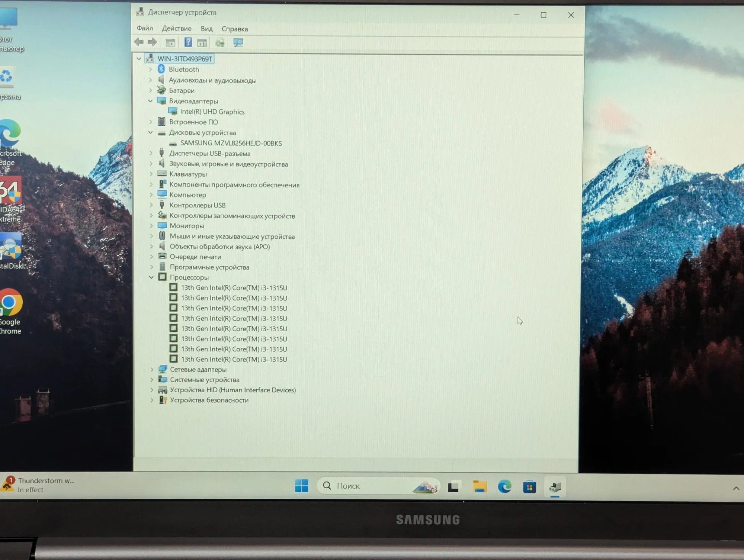Select Intel(R) UHD Graphics device
The image size is (744, 560).
(x=212, y=112)
